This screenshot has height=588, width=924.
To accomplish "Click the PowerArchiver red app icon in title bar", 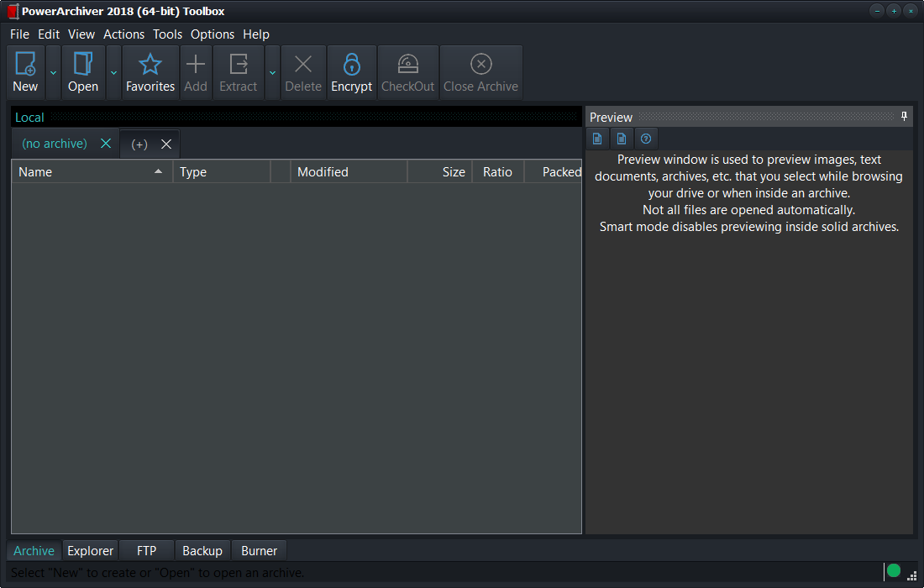I will (13, 11).
